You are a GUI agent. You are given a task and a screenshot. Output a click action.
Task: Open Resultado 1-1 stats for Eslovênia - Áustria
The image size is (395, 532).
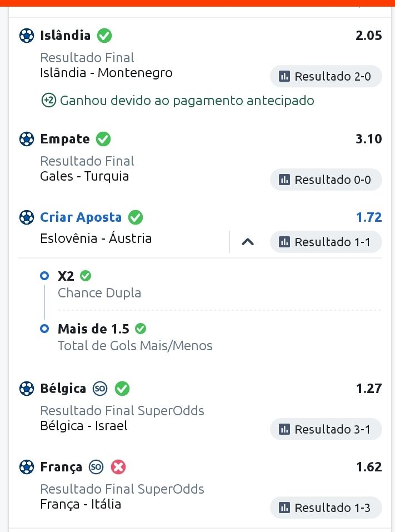coord(326,242)
